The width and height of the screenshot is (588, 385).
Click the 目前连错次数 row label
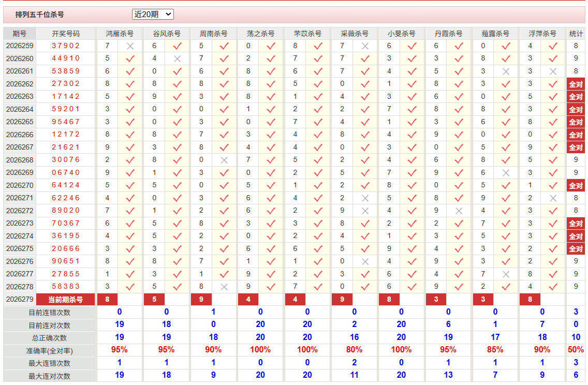tap(49, 313)
